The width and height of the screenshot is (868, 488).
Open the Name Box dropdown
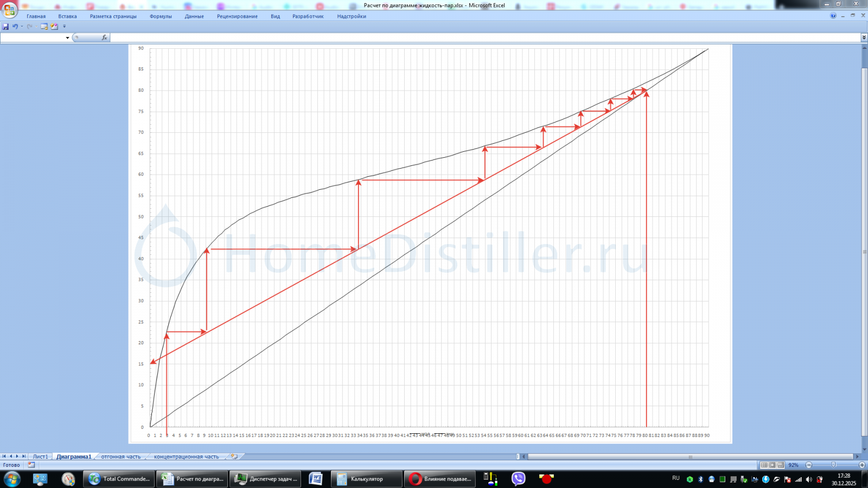coord(67,38)
